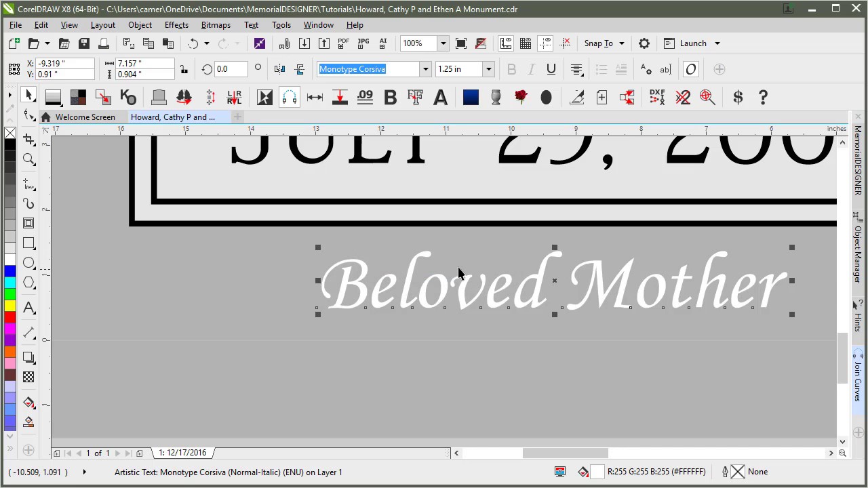Open the Text menu
Screen dimensions: 868x488
point(251,25)
